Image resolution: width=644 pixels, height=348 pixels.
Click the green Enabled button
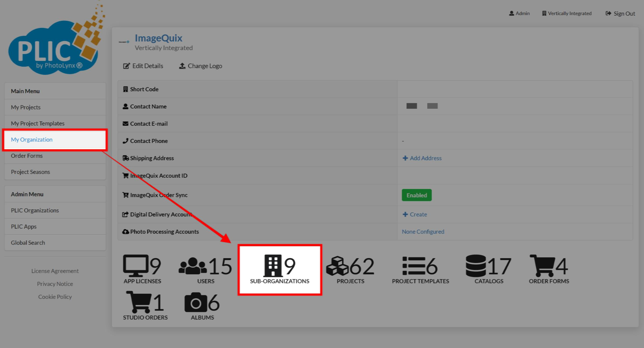(x=417, y=195)
